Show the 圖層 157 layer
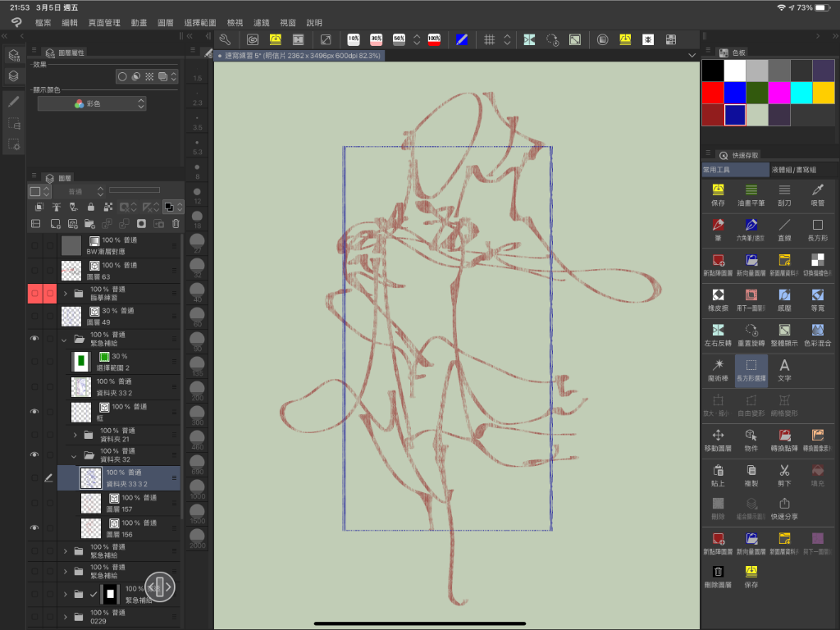 34,503
